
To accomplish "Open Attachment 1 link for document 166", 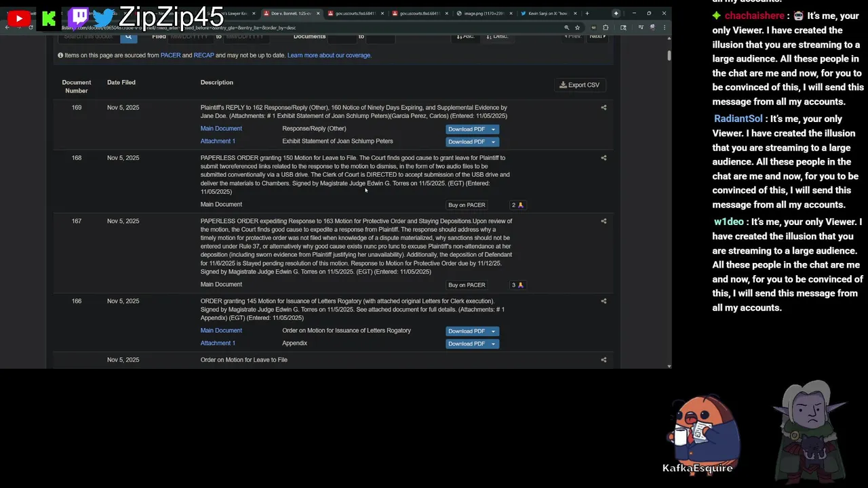I will click(x=218, y=343).
